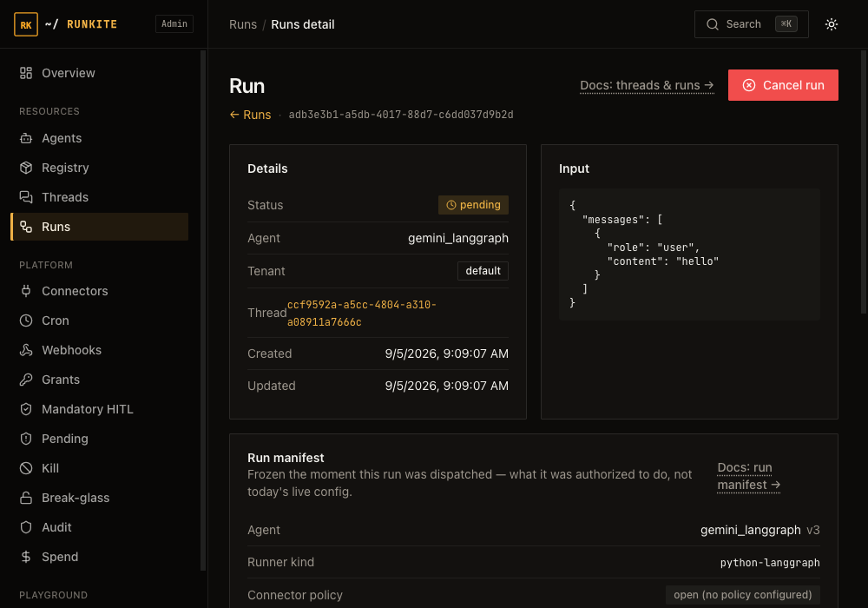Click the X icon in Cancel run
This screenshot has height=608, width=868.
749,85
